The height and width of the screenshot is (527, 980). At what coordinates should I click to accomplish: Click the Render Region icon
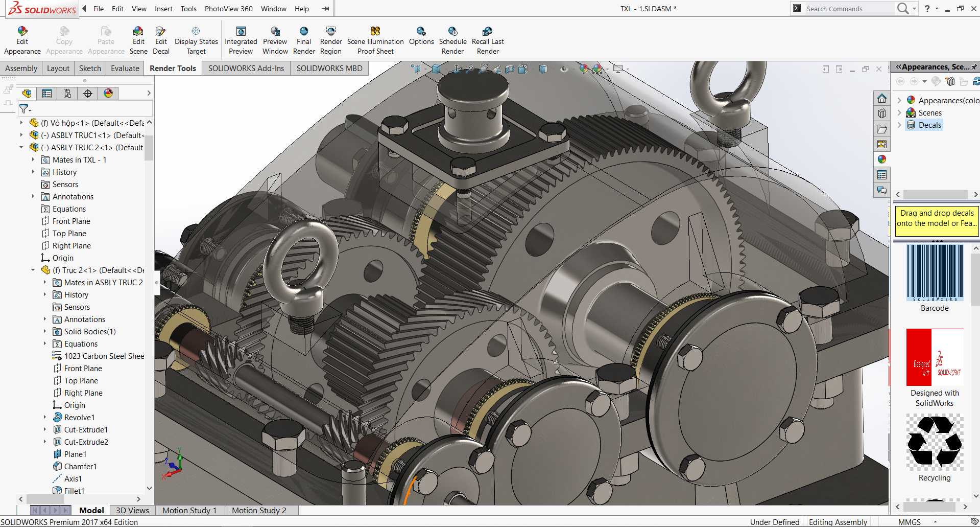click(x=331, y=32)
